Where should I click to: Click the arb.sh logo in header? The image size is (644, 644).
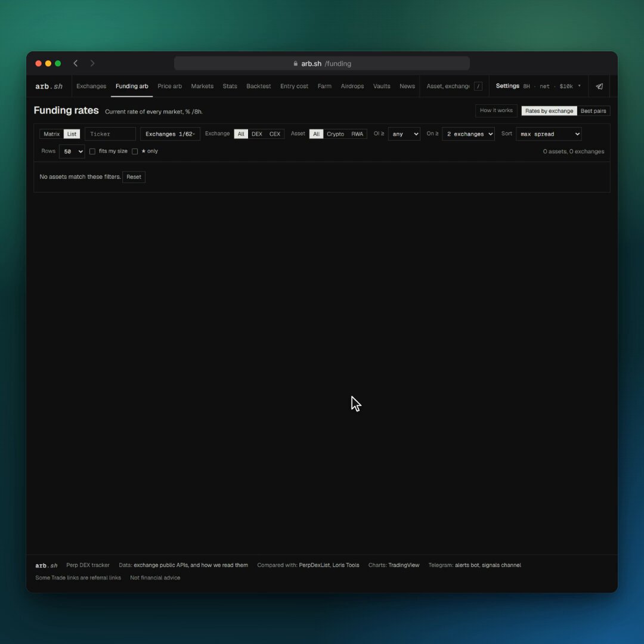pyautogui.click(x=49, y=86)
